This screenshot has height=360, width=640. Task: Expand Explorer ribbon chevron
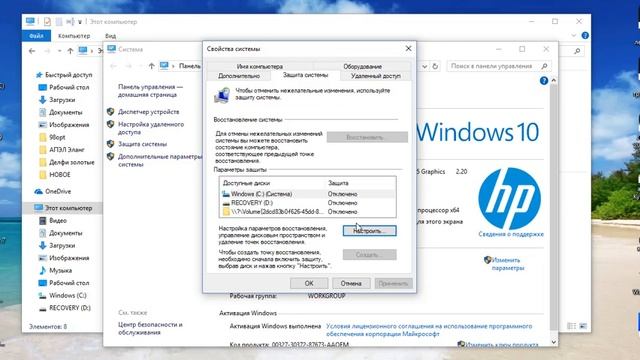tap(574, 36)
